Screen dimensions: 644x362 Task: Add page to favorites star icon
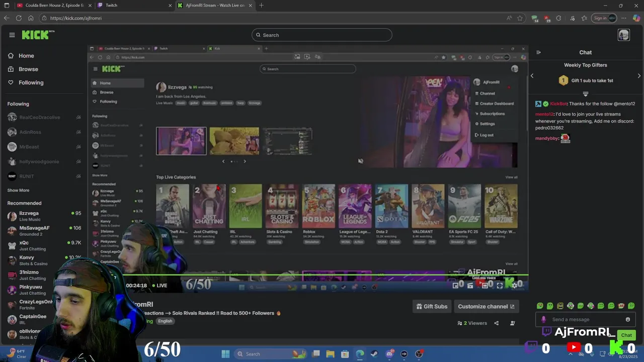coord(520,18)
